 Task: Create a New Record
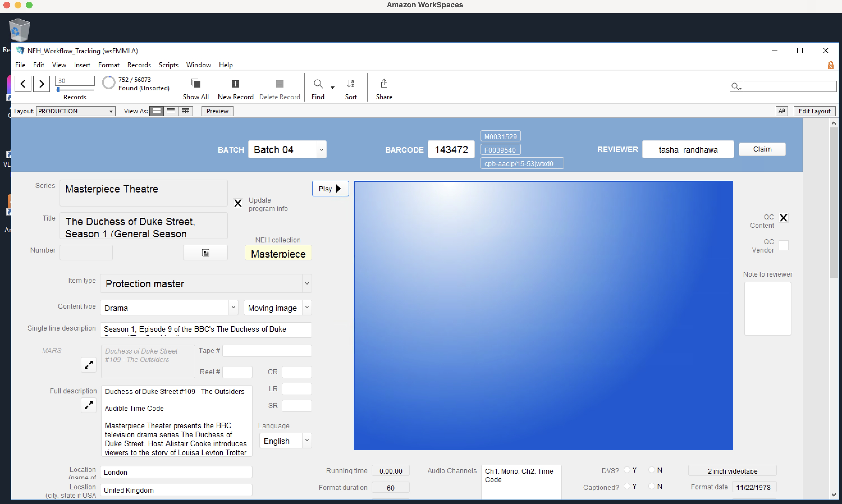pos(235,84)
